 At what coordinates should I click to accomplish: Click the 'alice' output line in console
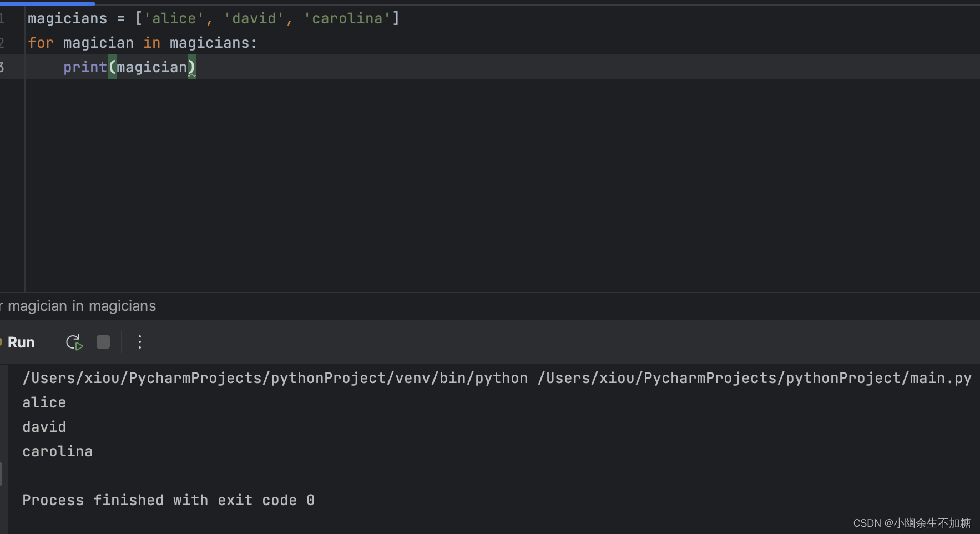coord(44,402)
